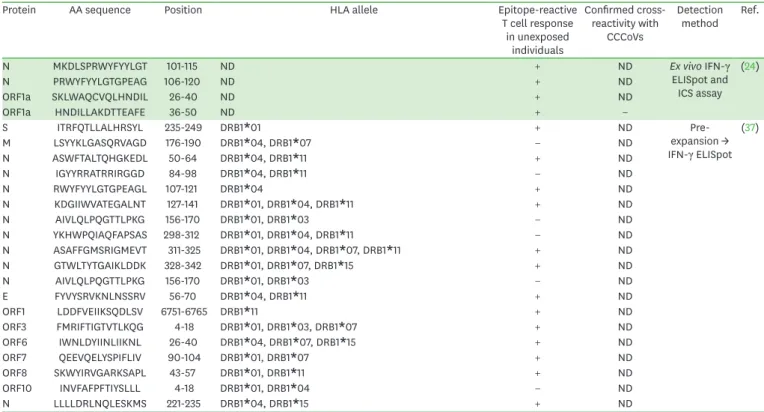This screenshot has width=764, height=412.
Task: Select sequence PRWYFYYLGTGPEAG
Action: [100, 82]
